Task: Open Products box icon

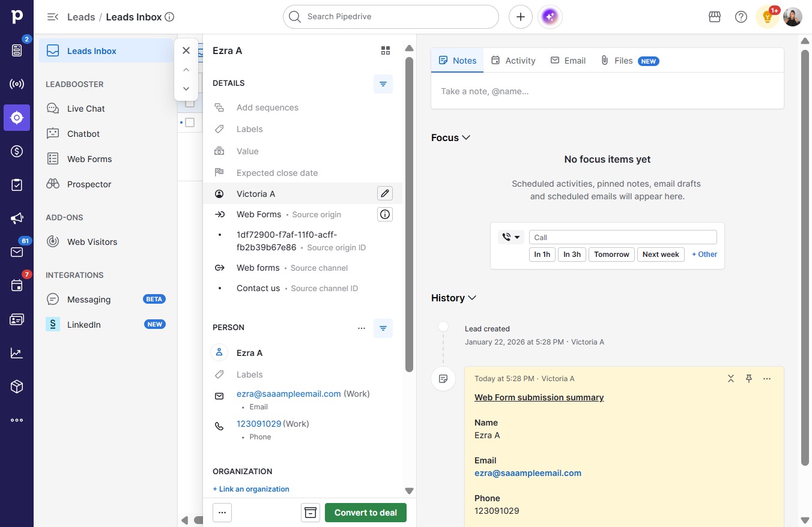Action: (17, 387)
